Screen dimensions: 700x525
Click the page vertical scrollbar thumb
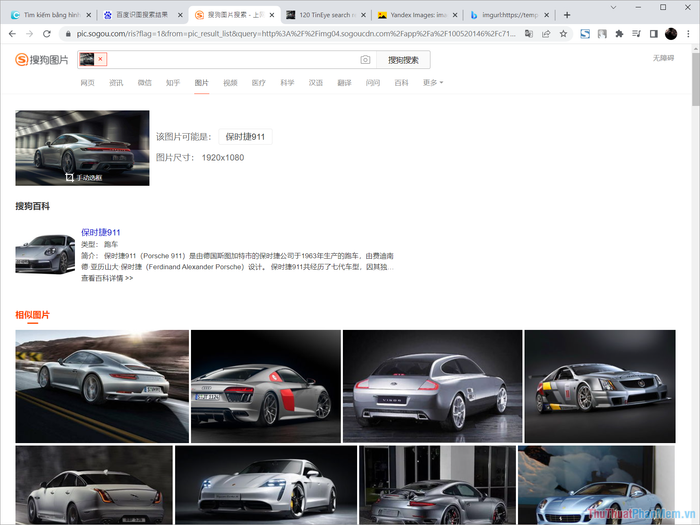pos(696,80)
